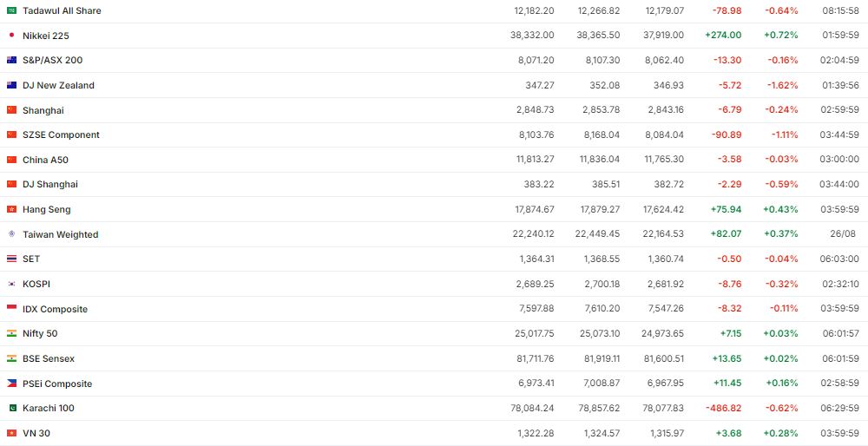The image size is (868, 446).
Task: Click the Philippines flag beside PSEi Composite
Action: 11,384
